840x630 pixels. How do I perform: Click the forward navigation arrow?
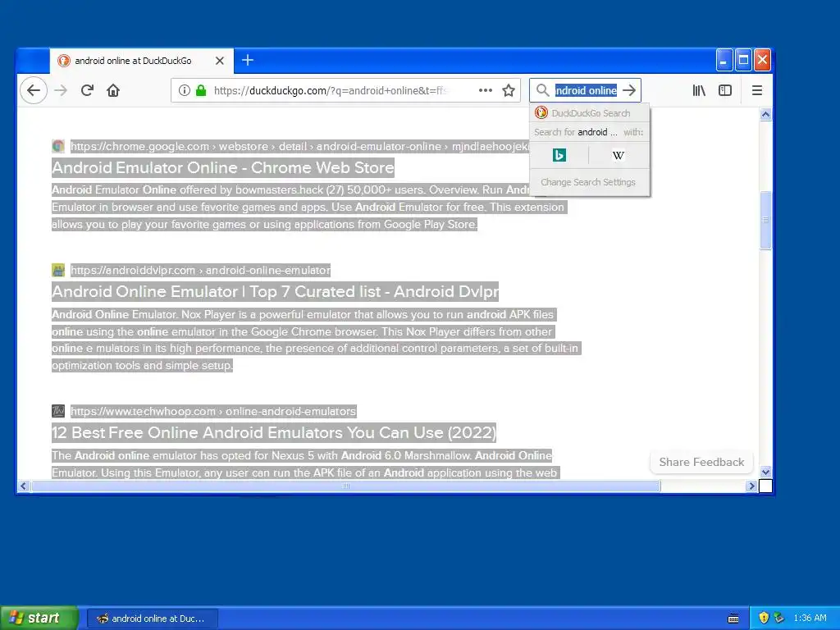point(61,90)
